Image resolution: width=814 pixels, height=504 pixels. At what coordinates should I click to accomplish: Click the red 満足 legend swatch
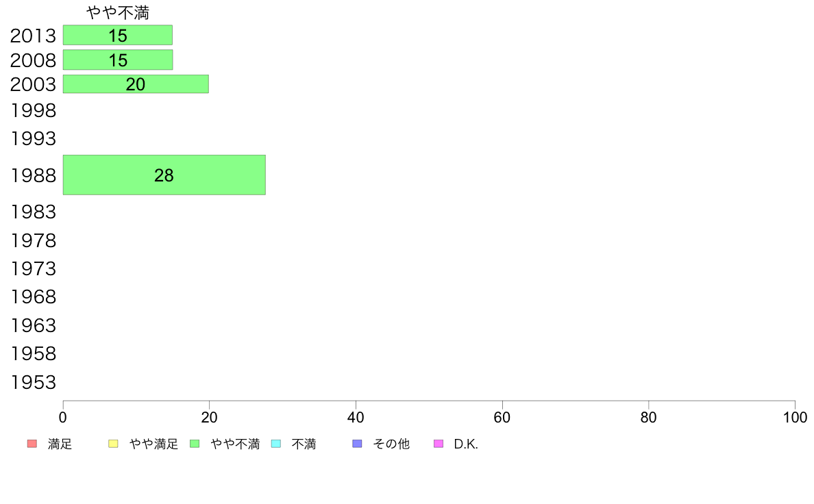(x=32, y=444)
